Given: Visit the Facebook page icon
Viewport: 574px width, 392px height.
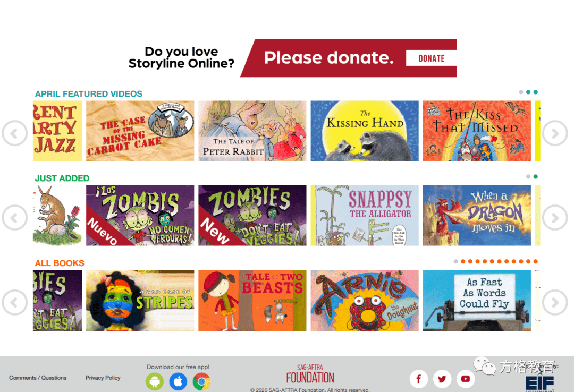Looking at the screenshot, I should click(419, 379).
